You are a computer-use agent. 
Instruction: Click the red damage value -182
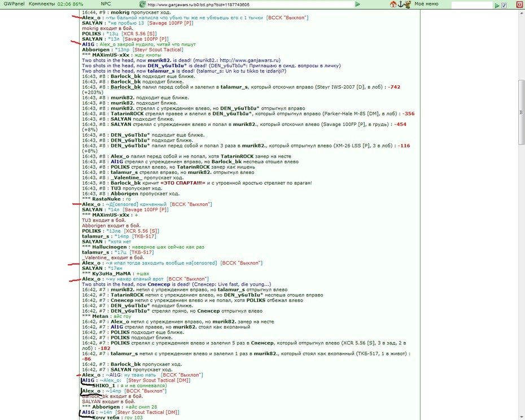(104, 348)
